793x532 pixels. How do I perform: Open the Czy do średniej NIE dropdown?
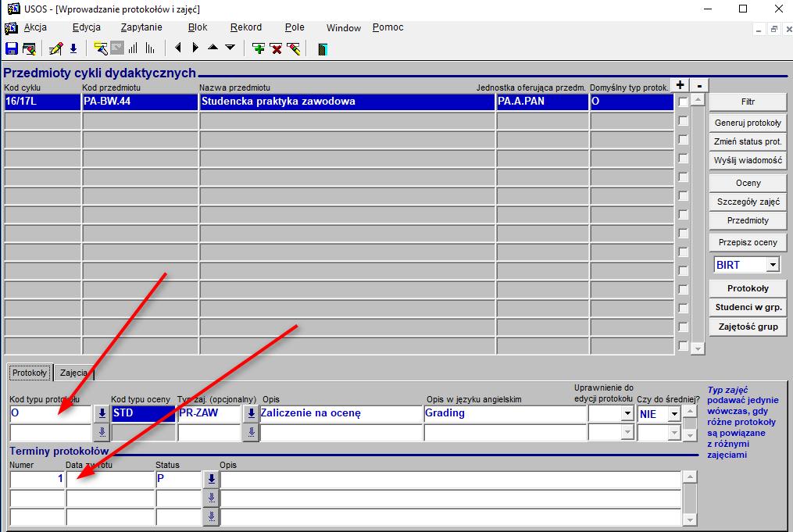[674, 414]
